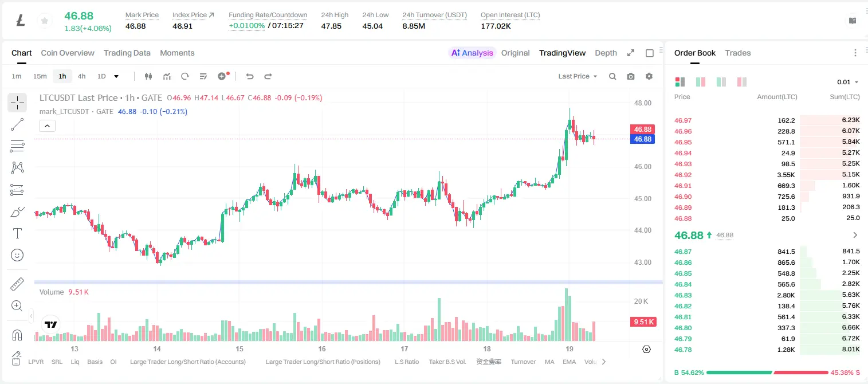Show only sell orders in order book
868x384 pixels.
[x=742, y=82]
